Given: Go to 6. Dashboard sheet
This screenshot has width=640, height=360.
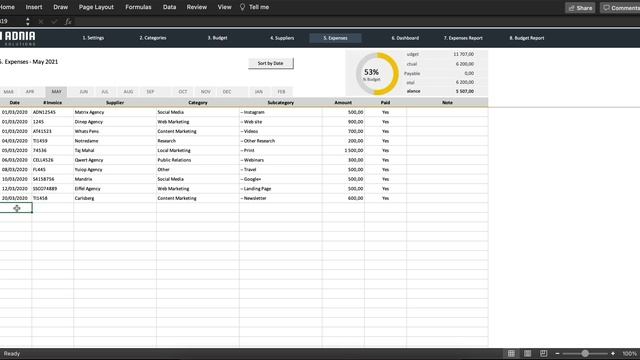Looking at the screenshot, I should coord(405,38).
